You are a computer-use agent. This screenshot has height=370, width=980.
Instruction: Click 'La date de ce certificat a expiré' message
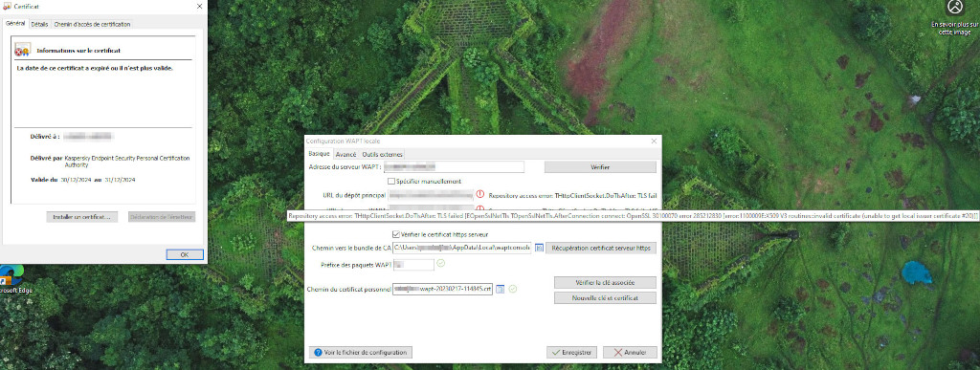(95, 68)
